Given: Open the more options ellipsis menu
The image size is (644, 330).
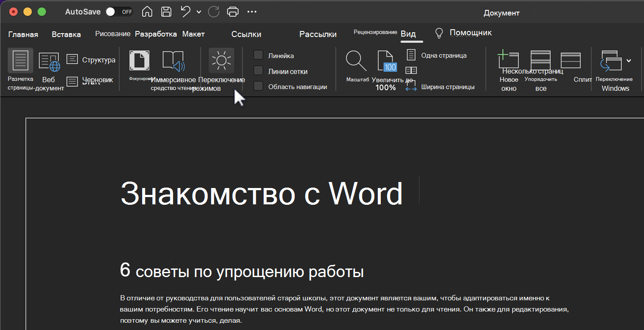Looking at the screenshot, I should [x=252, y=12].
